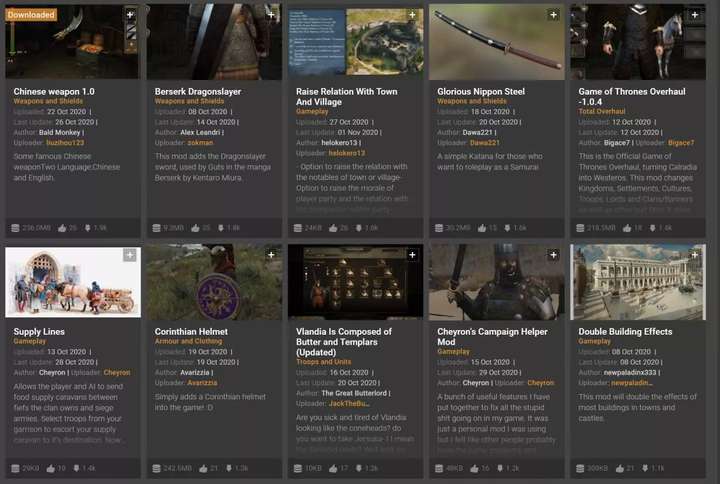720x484 pixels.
Task: Open uploader newpaladin... profile
Action: tap(631, 383)
